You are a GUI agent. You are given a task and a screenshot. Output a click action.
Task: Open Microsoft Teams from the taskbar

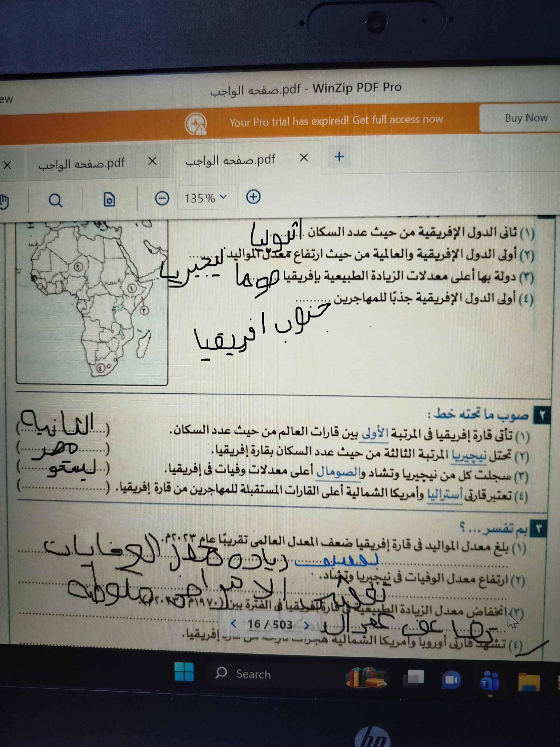coord(490,681)
